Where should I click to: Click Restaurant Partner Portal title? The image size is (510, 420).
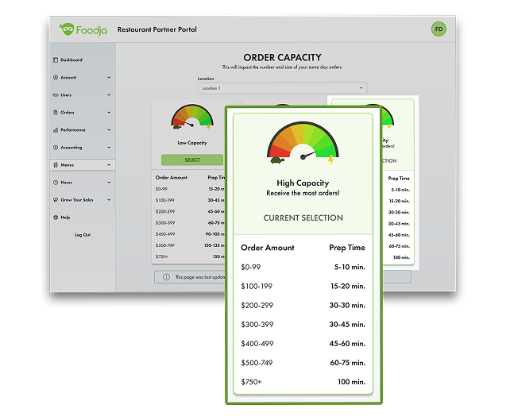pyautogui.click(x=157, y=29)
